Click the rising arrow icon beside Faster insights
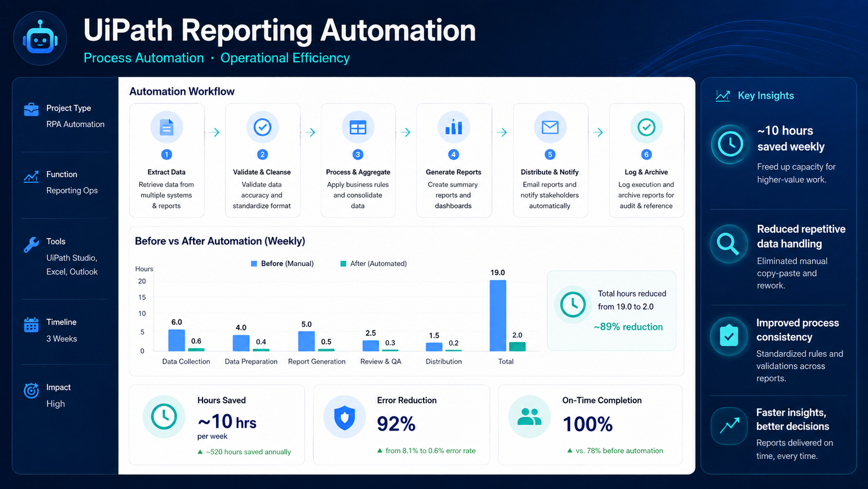 pyautogui.click(x=729, y=426)
